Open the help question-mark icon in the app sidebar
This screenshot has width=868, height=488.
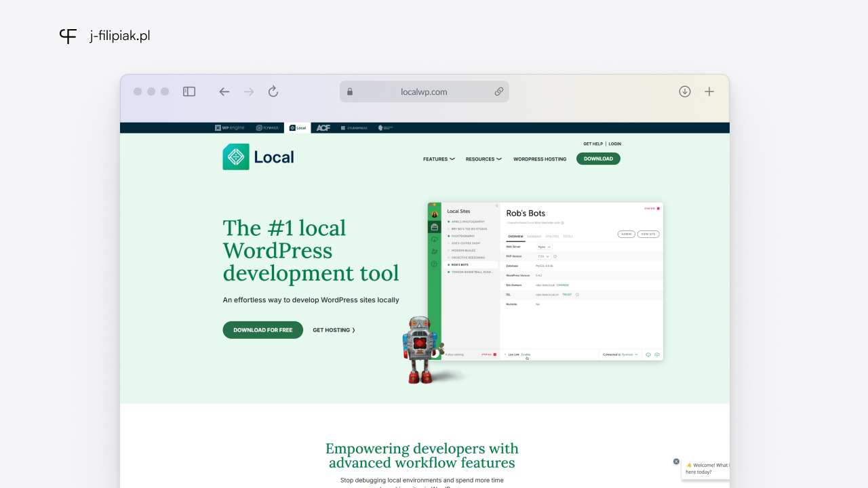tap(435, 264)
